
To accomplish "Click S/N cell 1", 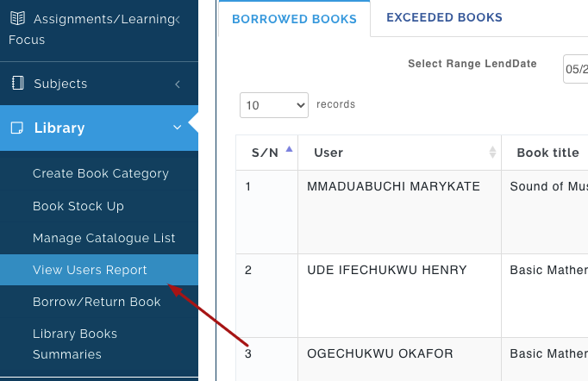I will point(267,212).
